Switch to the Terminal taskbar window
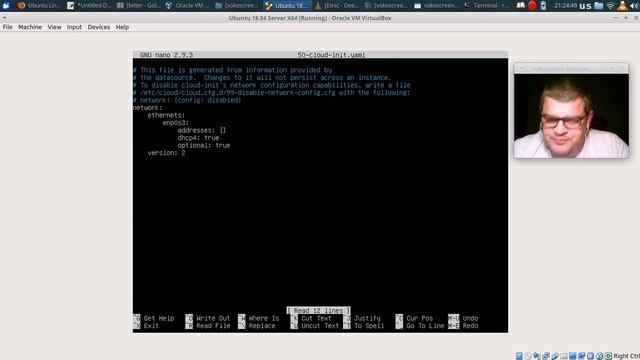This screenshot has width=640, height=360. pyautogui.click(x=487, y=5)
